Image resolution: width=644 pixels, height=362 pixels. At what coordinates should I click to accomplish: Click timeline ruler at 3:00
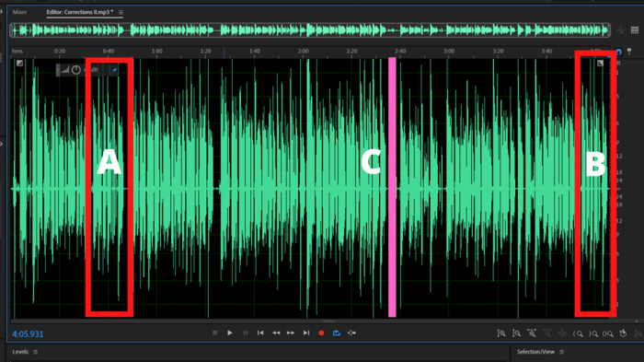click(449, 51)
